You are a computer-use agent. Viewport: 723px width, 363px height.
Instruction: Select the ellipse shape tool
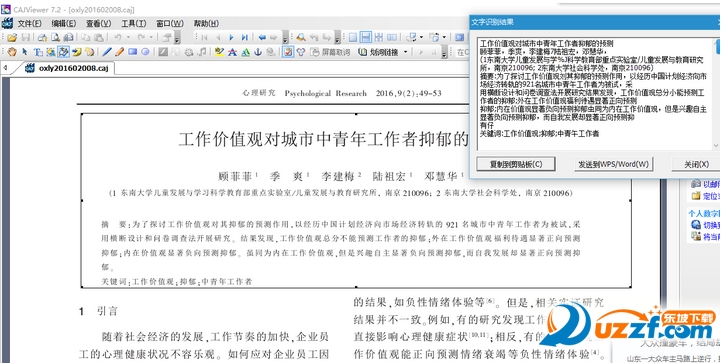coord(145,52)
